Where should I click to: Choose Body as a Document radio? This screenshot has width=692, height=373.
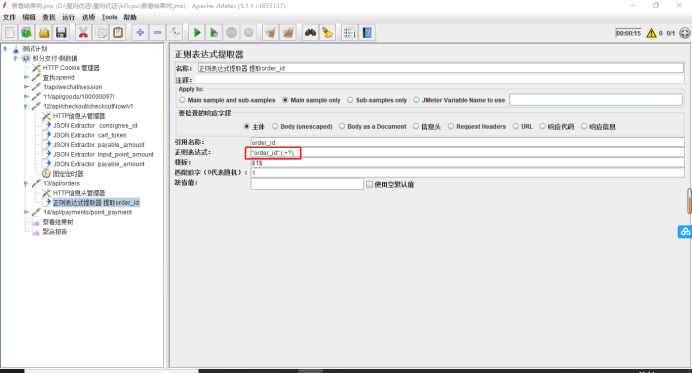(342, 126)
